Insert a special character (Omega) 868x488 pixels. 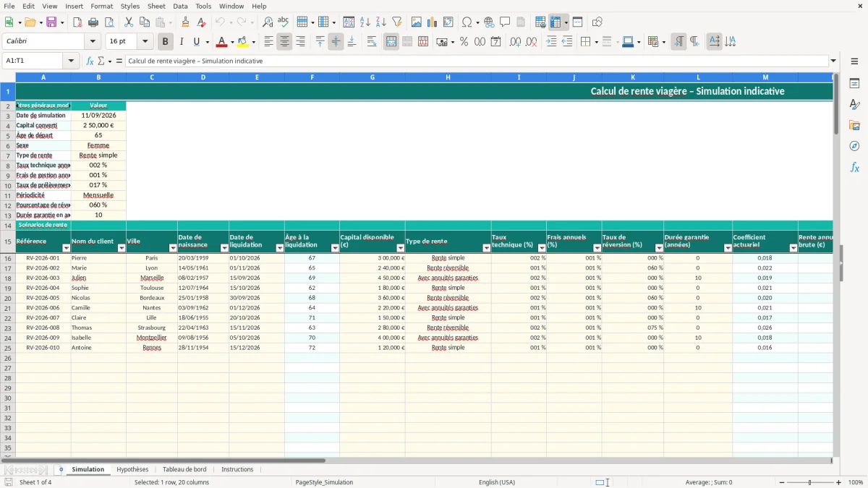[467, 22]
